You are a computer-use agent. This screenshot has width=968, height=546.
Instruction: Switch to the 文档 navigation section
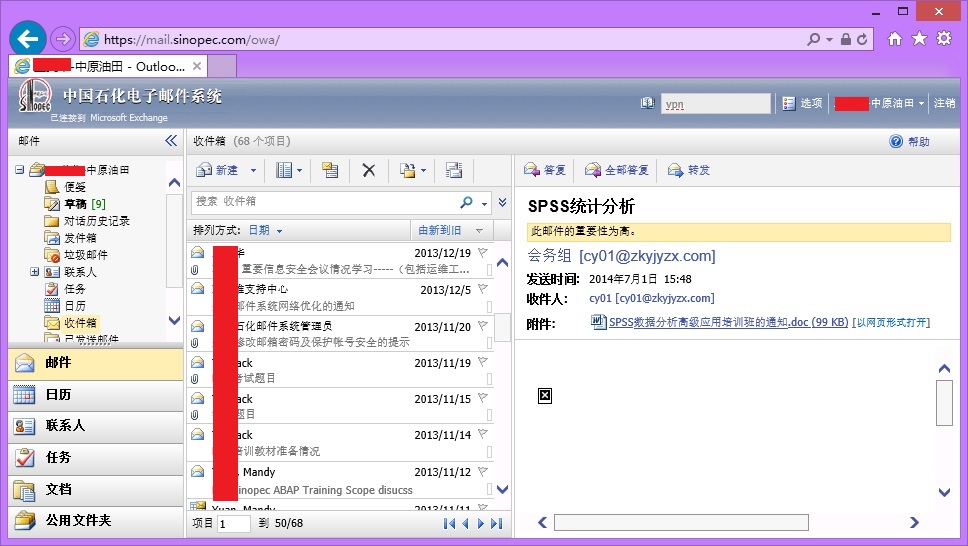coord(96,490)
